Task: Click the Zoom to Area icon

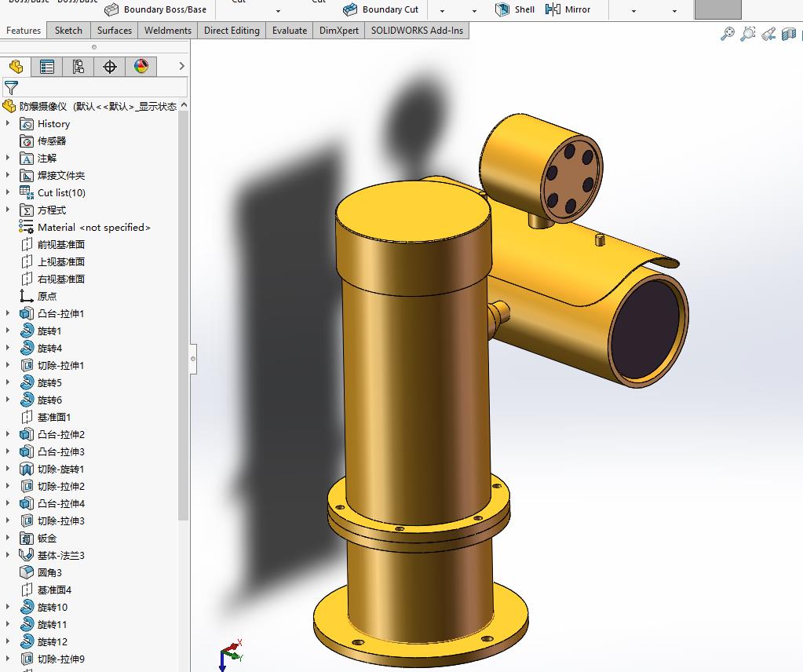Action: tap(748, 34)
